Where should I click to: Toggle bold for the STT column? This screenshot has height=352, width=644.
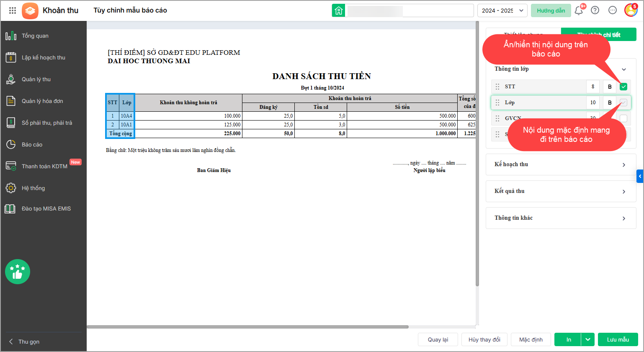[x=610, y=87]
